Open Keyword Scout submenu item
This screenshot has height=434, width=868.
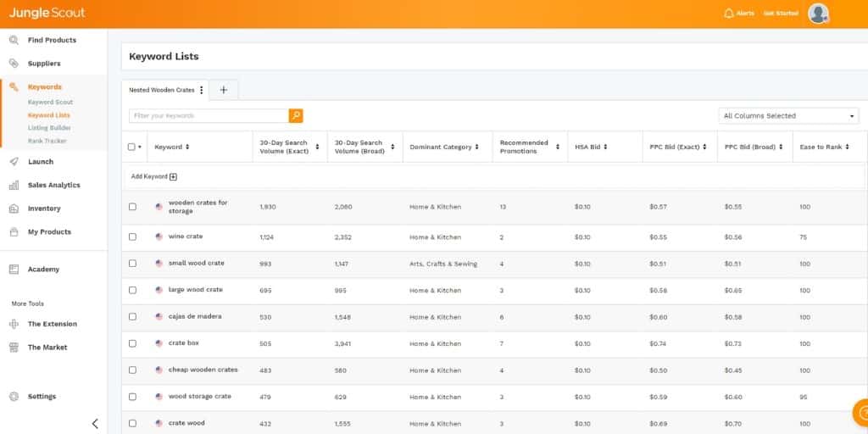(50, 103)
